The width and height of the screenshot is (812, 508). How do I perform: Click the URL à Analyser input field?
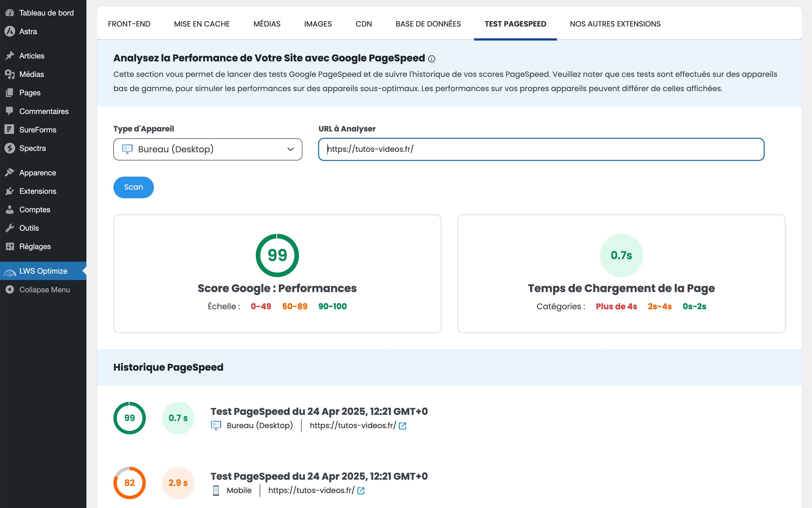(541, 149)
